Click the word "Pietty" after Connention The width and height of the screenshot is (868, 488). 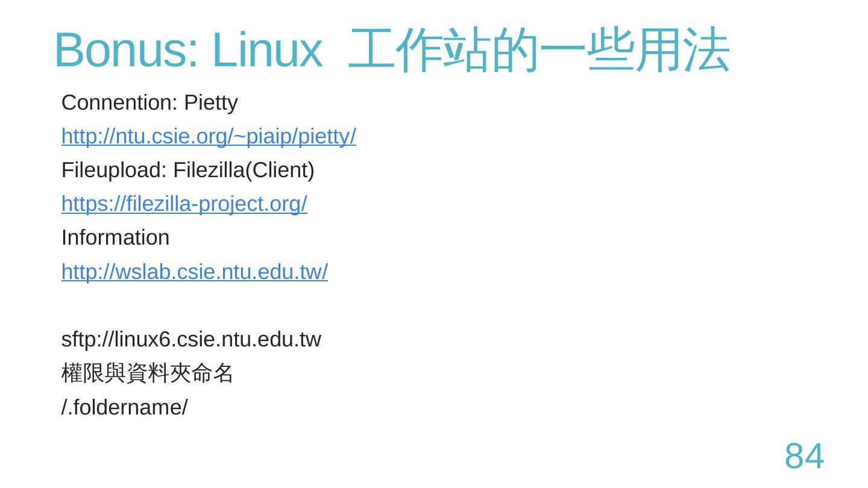point(211,102)
